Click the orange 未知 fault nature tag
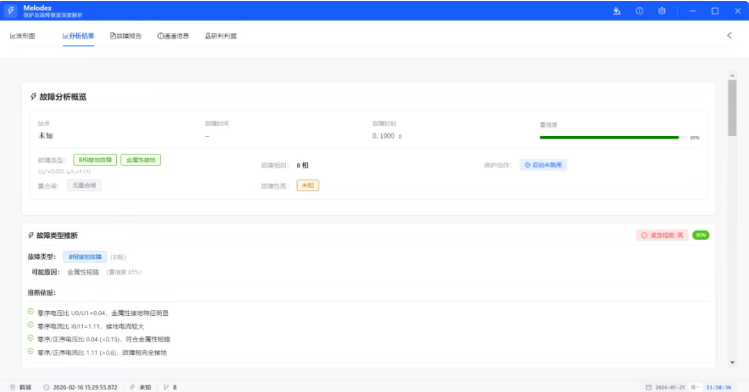 tap(308, 185)
